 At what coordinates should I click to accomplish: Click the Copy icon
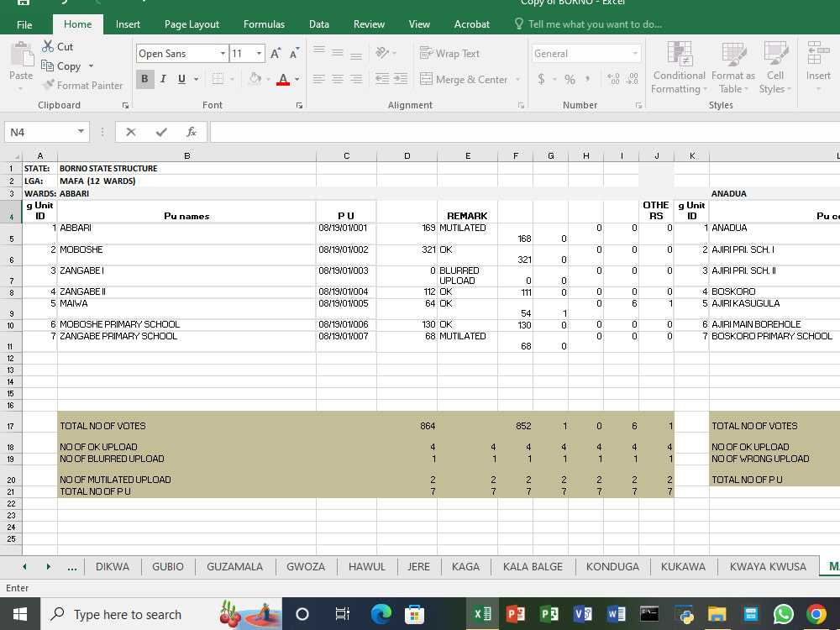pyautogui.click(x=48, y=66)
